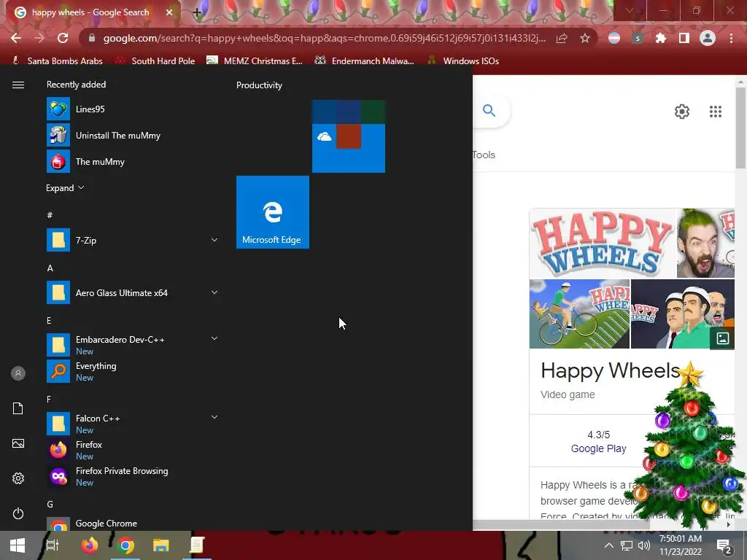
Task: Launch Google Chrome from app list
Action: point(132,524)
